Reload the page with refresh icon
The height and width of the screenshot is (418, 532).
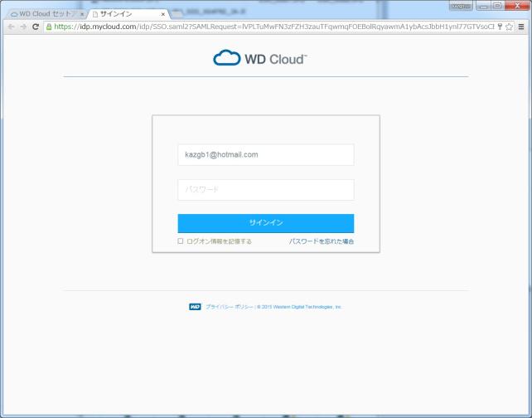click(x=36, y=27)
